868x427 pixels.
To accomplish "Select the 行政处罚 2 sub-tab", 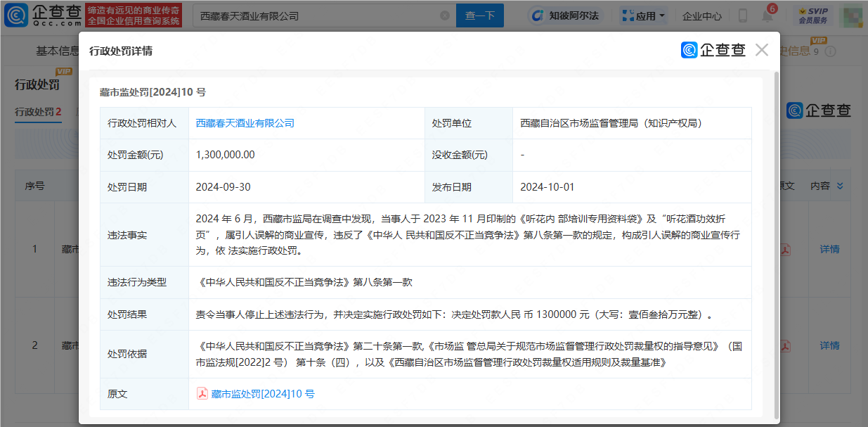I will coord(38,112).
